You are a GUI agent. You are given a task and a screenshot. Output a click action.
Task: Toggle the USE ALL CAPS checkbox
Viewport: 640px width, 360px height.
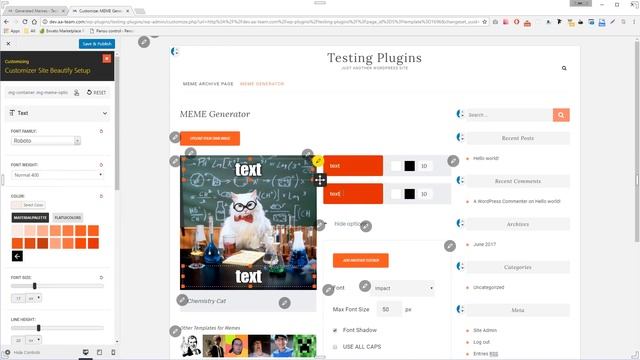click(x=335, y=347)
